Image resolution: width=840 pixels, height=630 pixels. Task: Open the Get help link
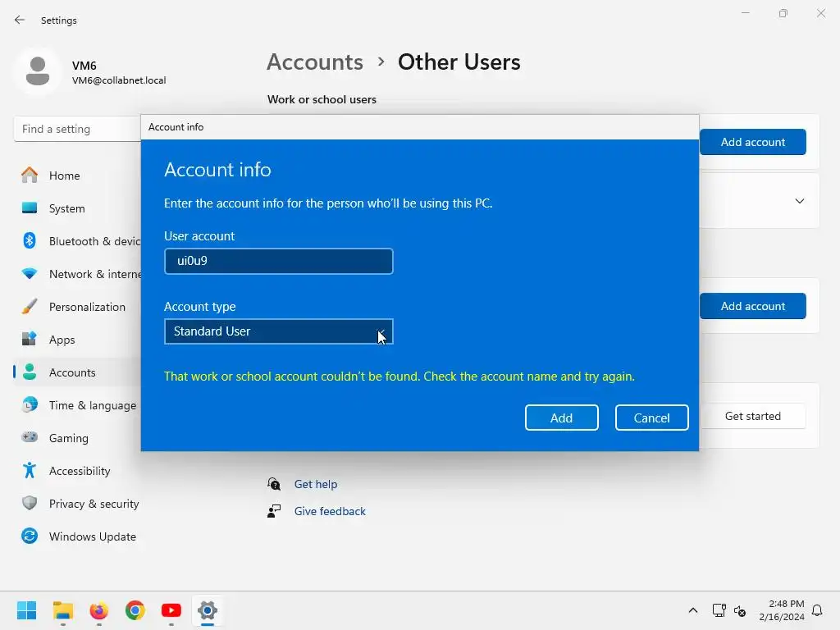tap(316, 484)
